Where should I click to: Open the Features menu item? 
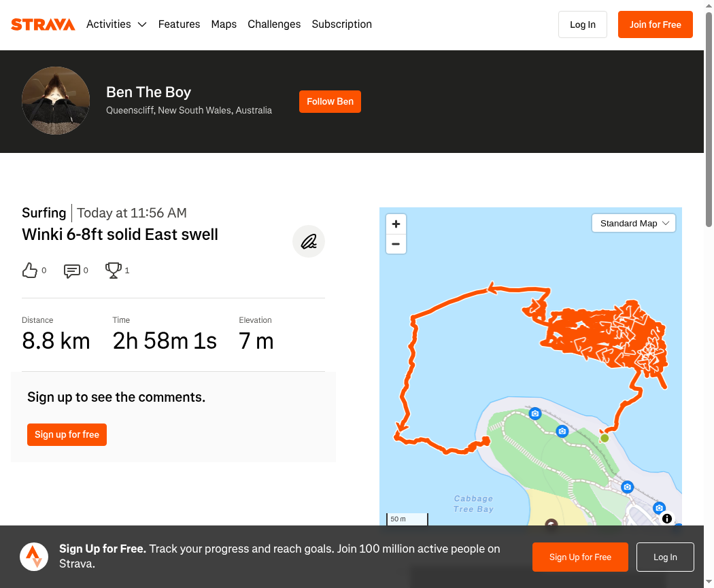pyautogui.click(x=179, y=24)
